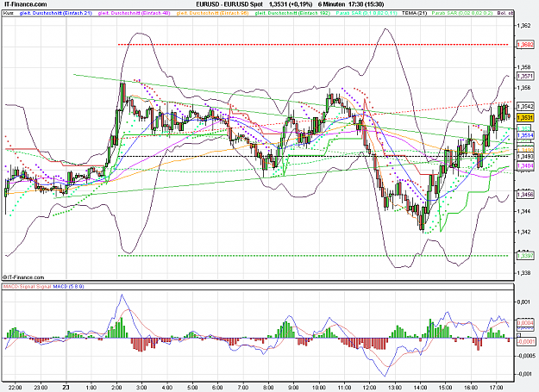This screenshot has height=392, width=539.
Task: Click the 2:00 time axis label
Action: 116,388
